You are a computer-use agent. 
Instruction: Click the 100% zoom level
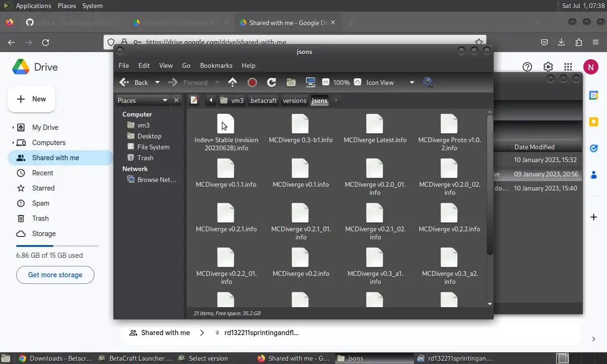pyautogui.click(x=341, y=82)
